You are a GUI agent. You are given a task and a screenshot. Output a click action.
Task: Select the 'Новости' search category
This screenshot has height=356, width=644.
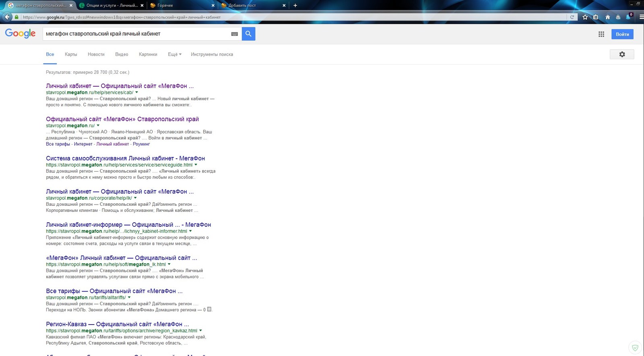pos(96,54)
